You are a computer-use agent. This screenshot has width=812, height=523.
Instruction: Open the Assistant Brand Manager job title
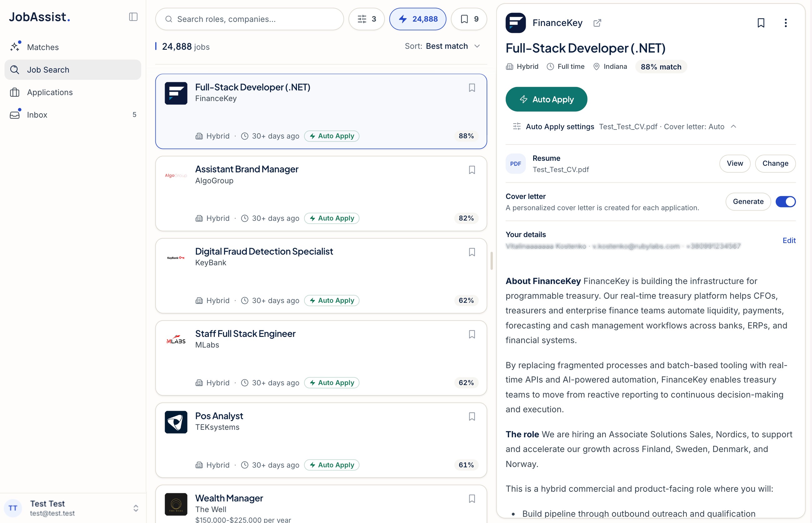coord(247,169)
